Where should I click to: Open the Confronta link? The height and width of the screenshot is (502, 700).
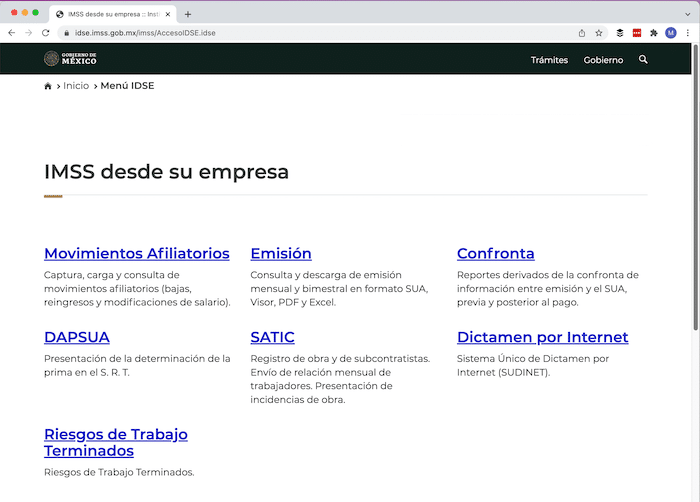(496, 253)
